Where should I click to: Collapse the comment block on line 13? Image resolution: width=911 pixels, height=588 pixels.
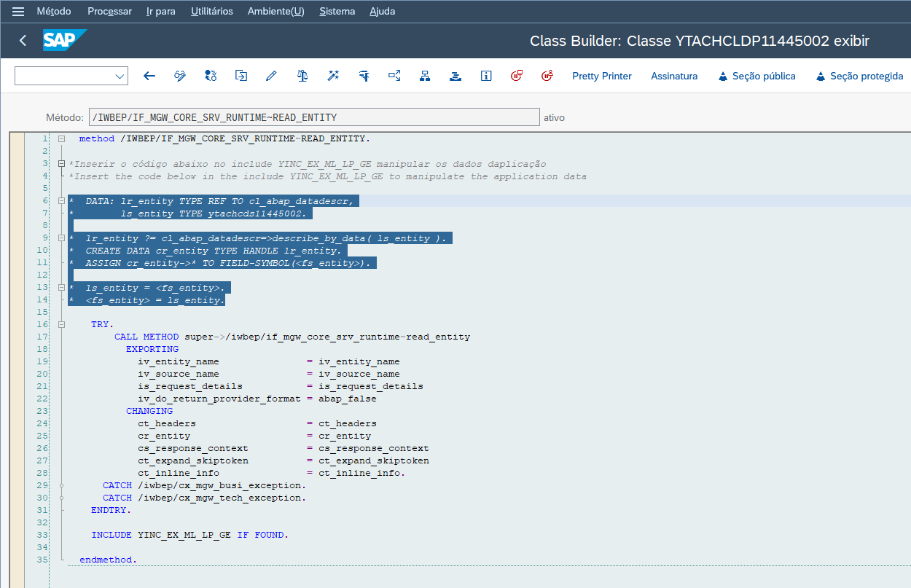click(x=62, y=288)
